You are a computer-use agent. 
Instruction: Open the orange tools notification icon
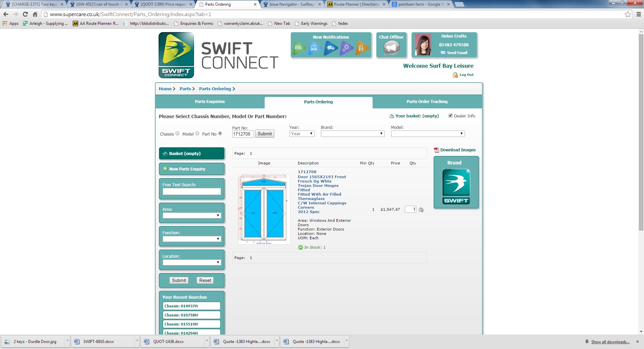coord(362,48)
